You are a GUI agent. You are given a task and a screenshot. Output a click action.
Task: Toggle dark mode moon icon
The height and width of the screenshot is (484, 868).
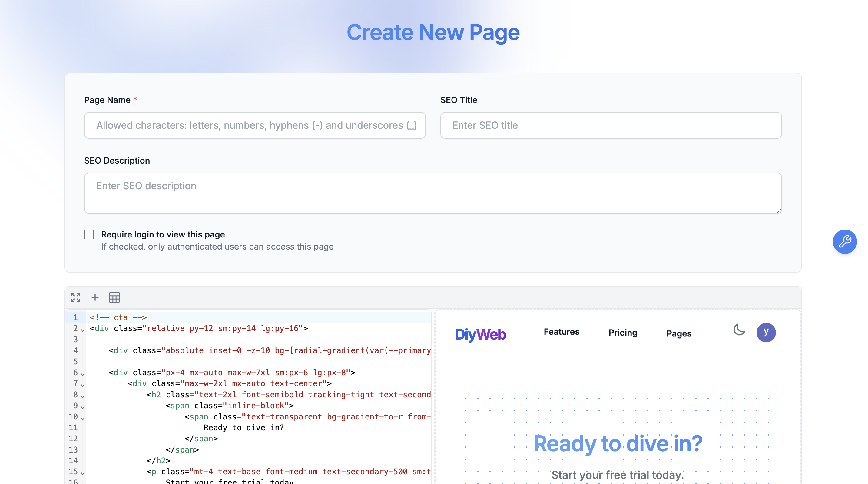pyautogui.click(x=739, y=330)
